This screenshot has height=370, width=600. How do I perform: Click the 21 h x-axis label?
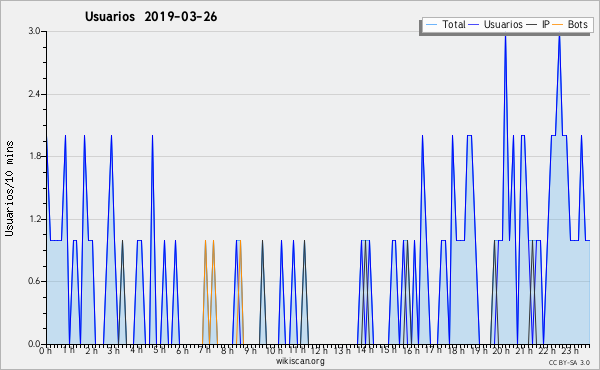524,351
